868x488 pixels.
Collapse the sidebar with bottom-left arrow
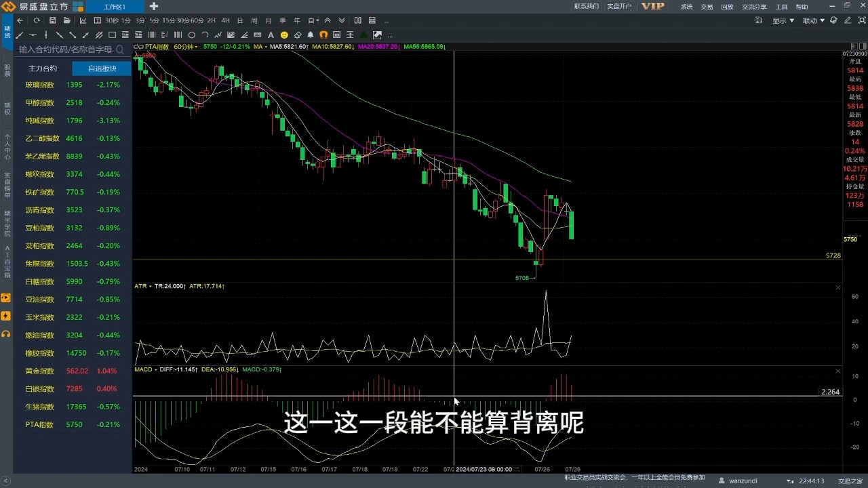point(6,481)
